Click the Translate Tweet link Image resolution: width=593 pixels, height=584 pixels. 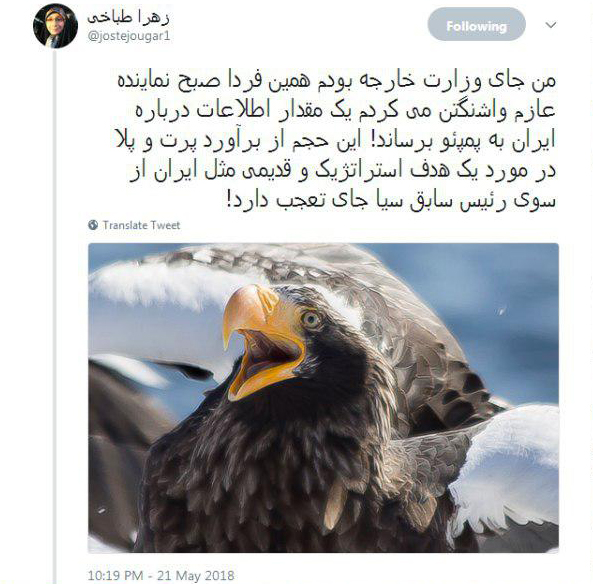pyautogui.click(x=141, y=225)
